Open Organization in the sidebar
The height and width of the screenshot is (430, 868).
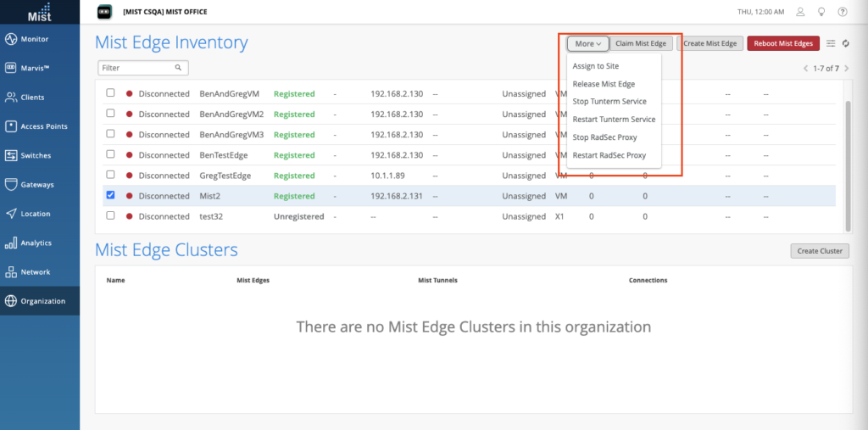(x=40, y=301)
